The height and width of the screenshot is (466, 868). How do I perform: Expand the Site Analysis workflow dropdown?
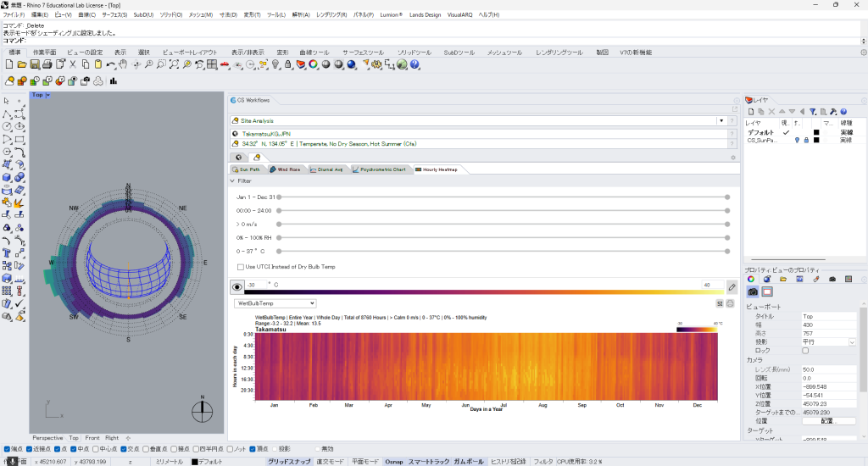[x=721, y=121]
